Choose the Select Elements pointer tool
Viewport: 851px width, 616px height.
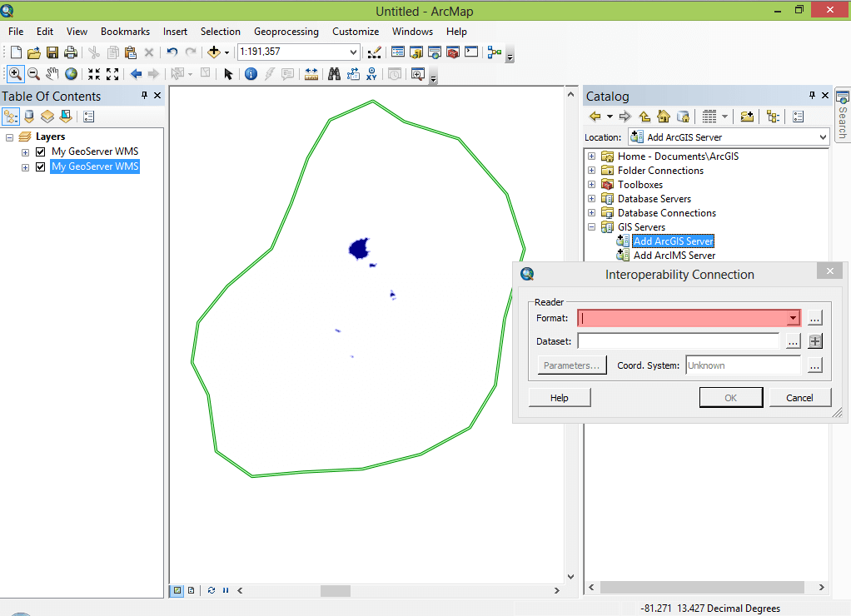tap(228, 74)
